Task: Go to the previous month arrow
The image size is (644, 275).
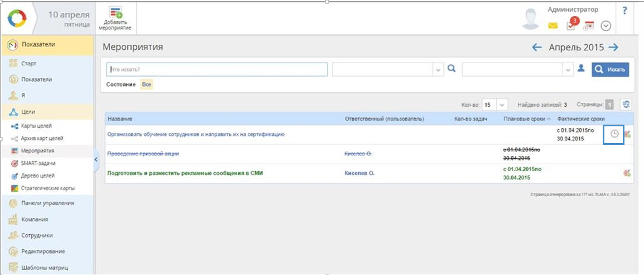Action: (x=537, y=48)
